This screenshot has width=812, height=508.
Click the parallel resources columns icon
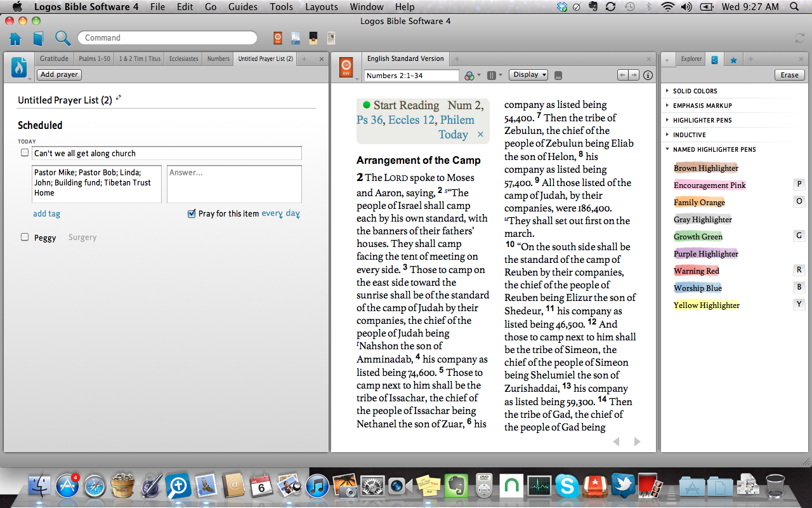(x=492, y=76)
